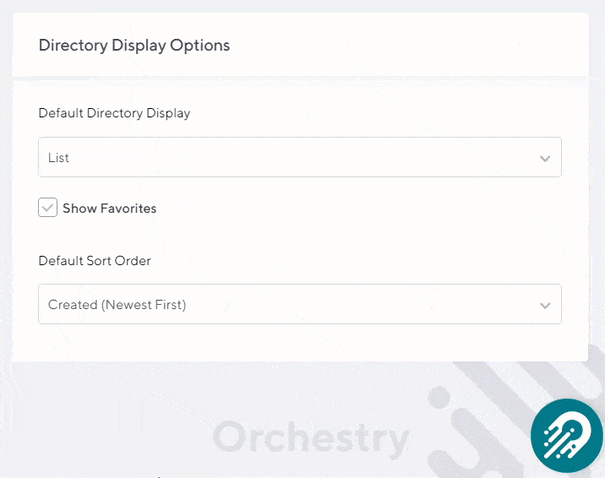Toggle favorites via the Show Favorites label
The width and height of the screenshot is (605, 478).
109,208
